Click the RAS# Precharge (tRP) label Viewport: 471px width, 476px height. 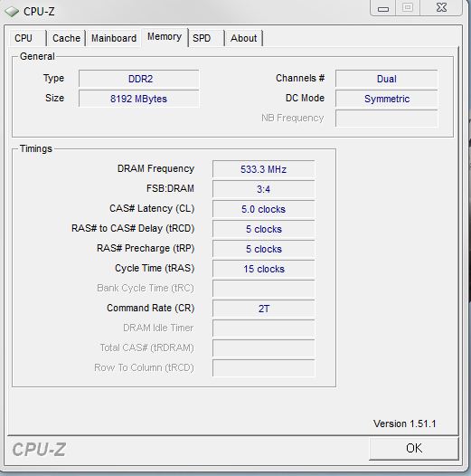(x=146, y=248)
